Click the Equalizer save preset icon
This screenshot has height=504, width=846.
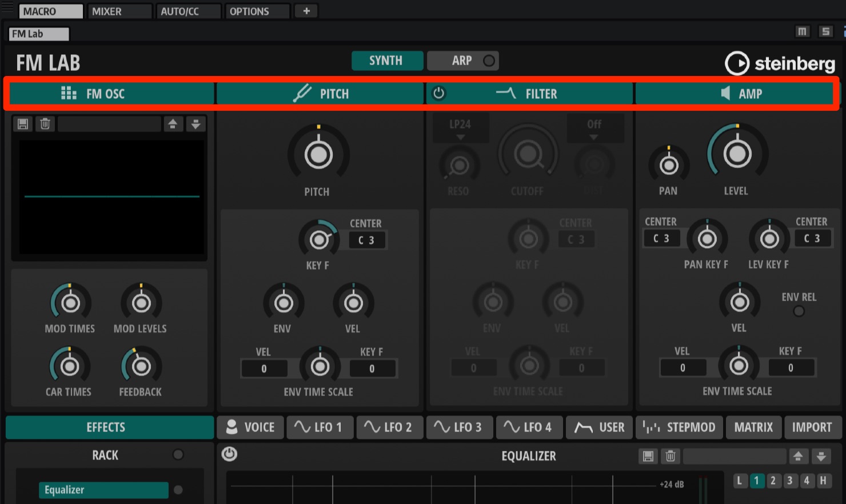pyautogui.click(x=648, y=456)
